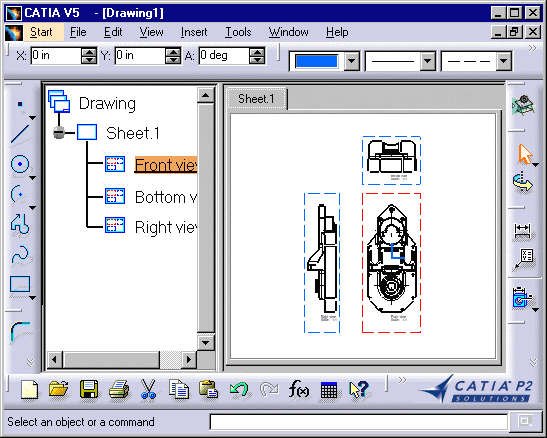Screen dimensions: 547x438
Task: Open the Insert menu
Action: (194, 32)
